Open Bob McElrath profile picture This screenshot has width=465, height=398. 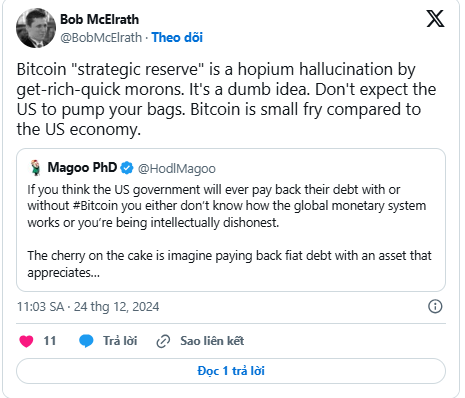point(36,28)
